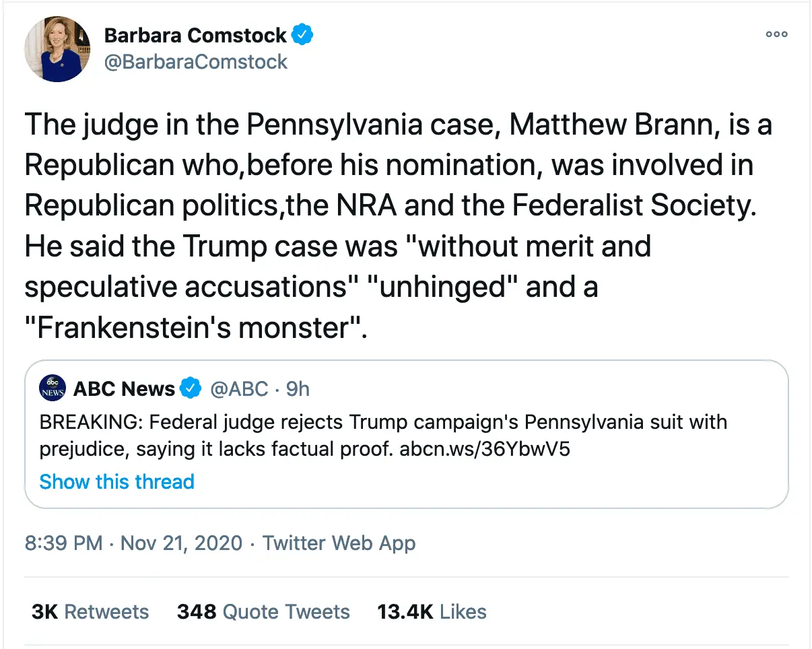Click the main tweet text about Matthew Brann
Image resolution: width=812 pixels, height=649 pixels.
(x=397, y=227)
